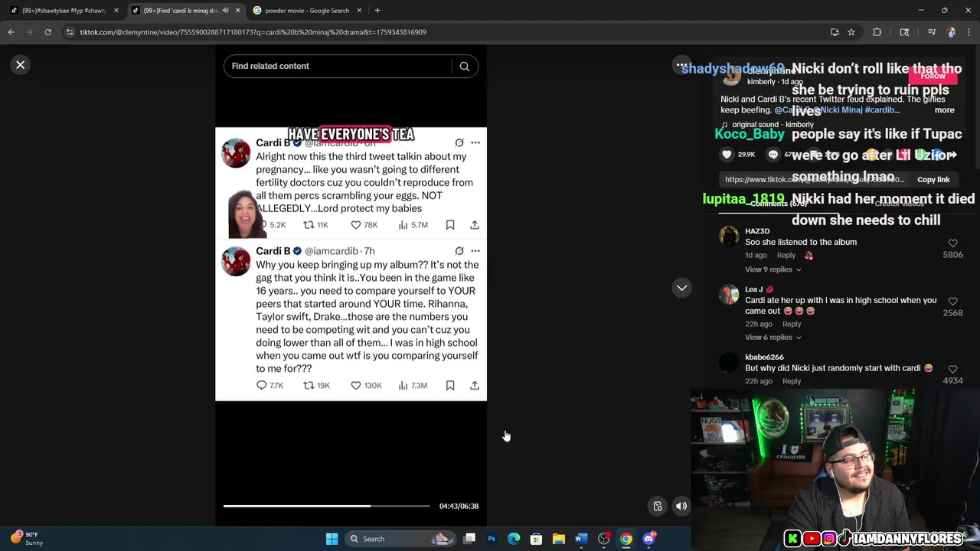
Task: Open the Chrome profile avatar
Action: click(951, 32)
